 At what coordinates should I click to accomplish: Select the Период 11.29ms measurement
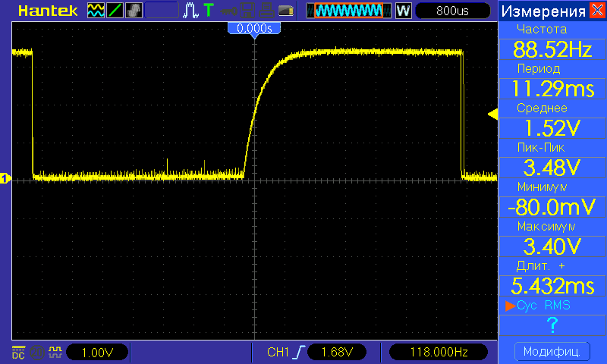tap(552, 89)
